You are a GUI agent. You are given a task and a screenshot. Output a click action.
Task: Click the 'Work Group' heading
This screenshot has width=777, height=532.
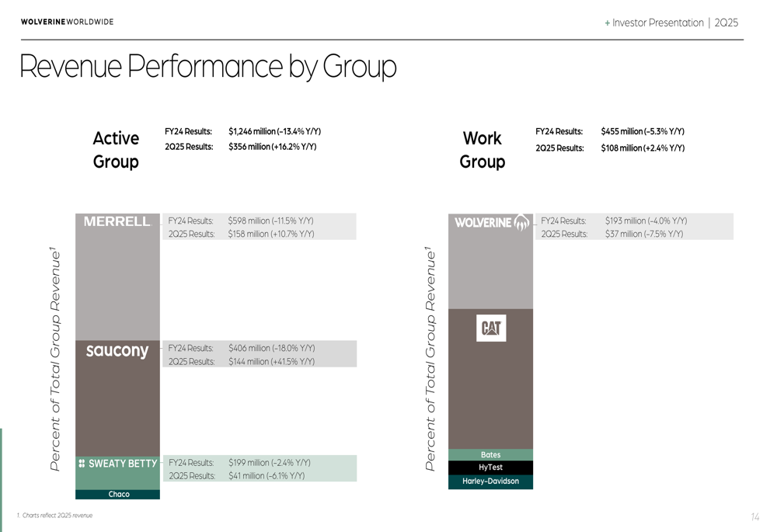coord(483,150)
